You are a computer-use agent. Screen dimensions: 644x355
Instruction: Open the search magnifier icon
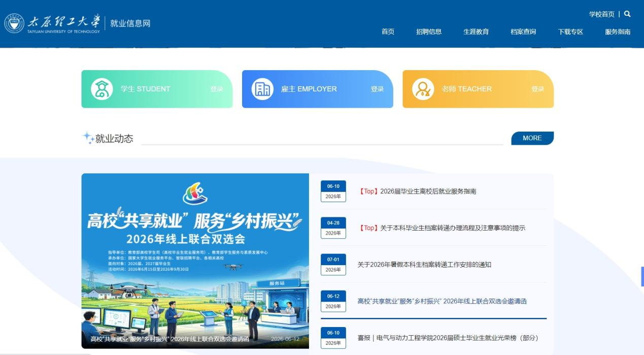click(627, 14)
